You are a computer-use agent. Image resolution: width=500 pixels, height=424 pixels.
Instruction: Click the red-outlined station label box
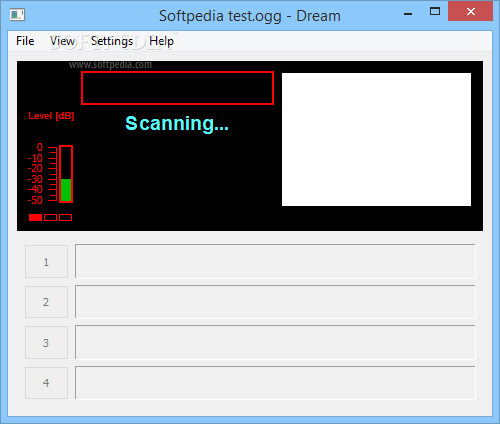coord(178,88)
